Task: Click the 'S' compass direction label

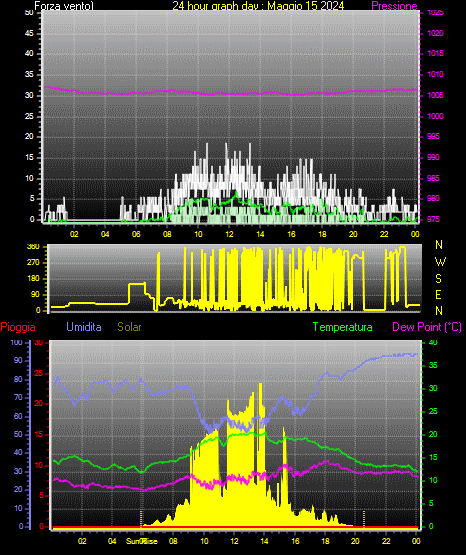Action: click(439, 279)
